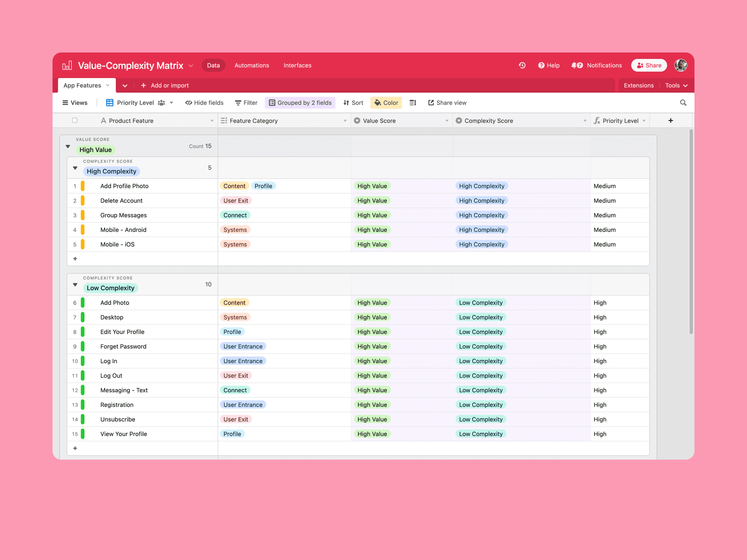Screen dimensions: 747x560
Task: Collapse the Low Complexity subgroup
Action: (75, 285)
